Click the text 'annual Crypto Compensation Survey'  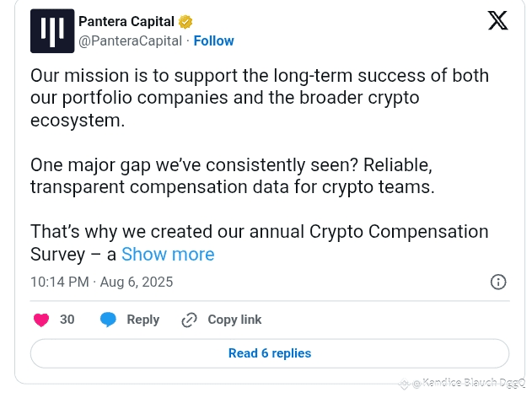pos(260,243)
